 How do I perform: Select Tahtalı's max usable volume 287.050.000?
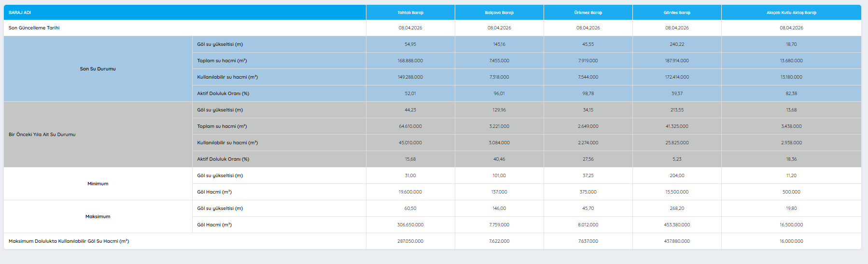point(410,241)
